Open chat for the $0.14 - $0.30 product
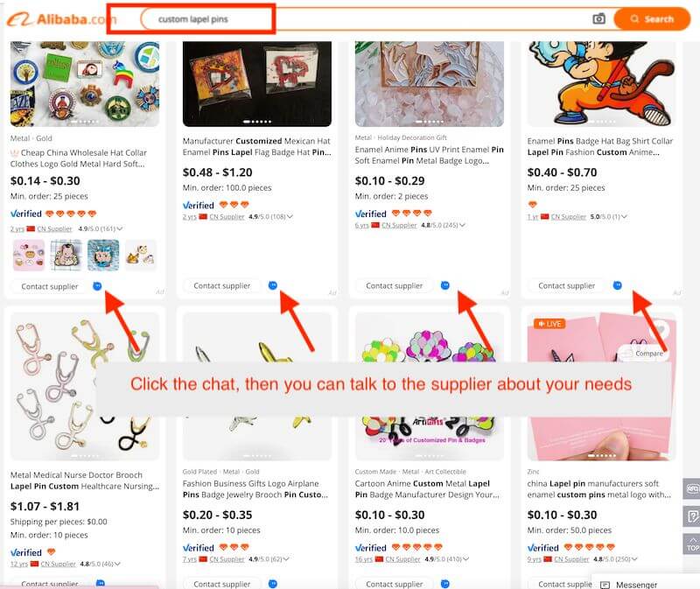 [x=97, y=286]
